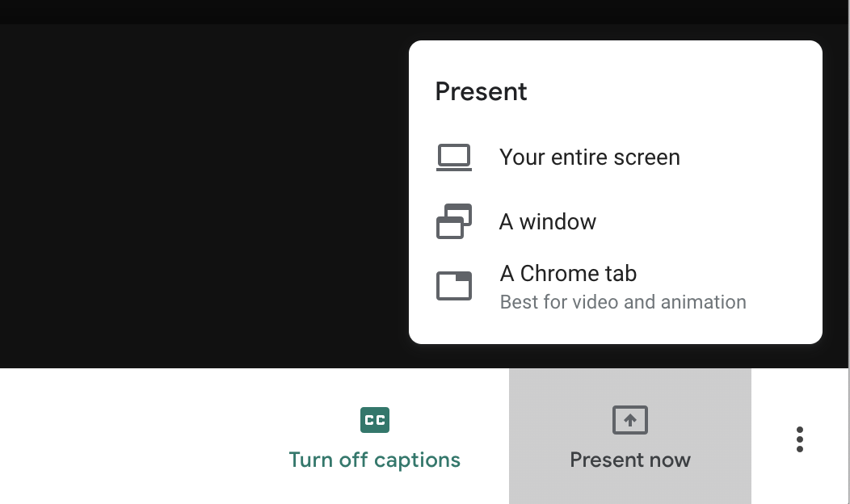Click the Chrome tab icon in Present menu

(x=454, y=286)
